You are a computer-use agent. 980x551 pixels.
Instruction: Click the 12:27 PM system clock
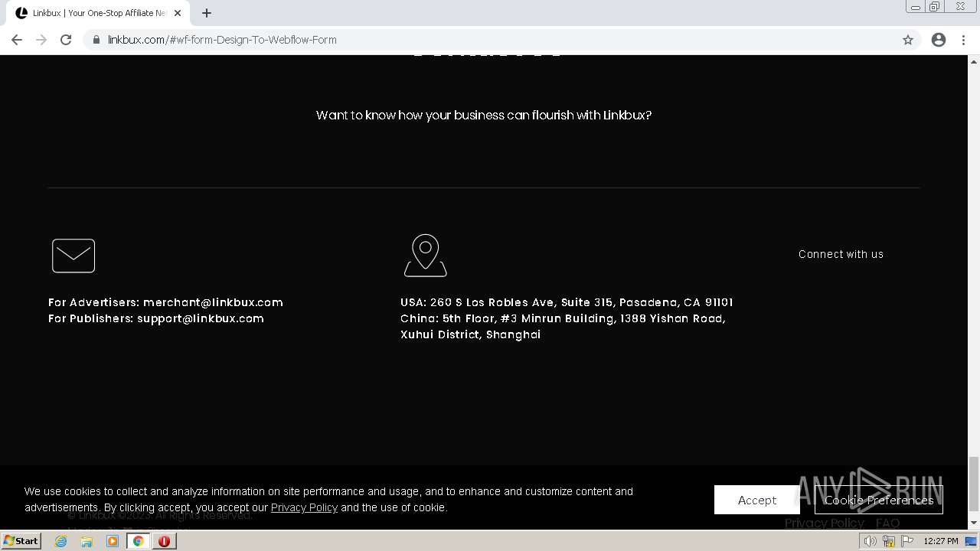(941, 541)
